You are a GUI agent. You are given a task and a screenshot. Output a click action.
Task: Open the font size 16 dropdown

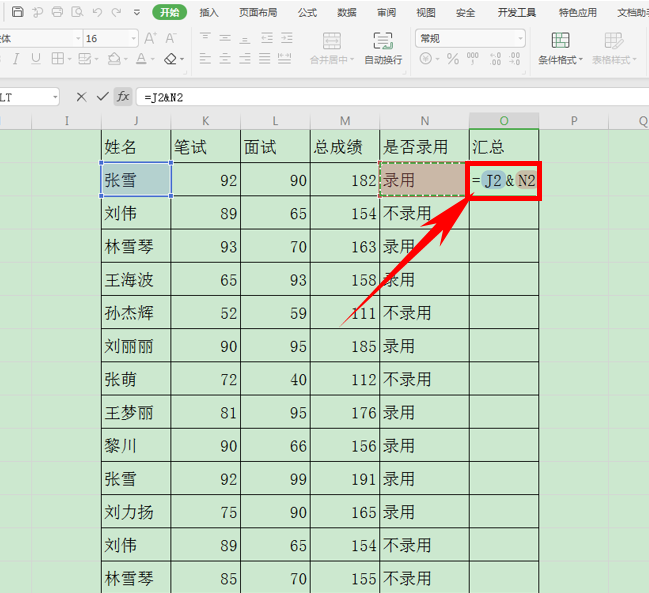click(x=134, y=38)
